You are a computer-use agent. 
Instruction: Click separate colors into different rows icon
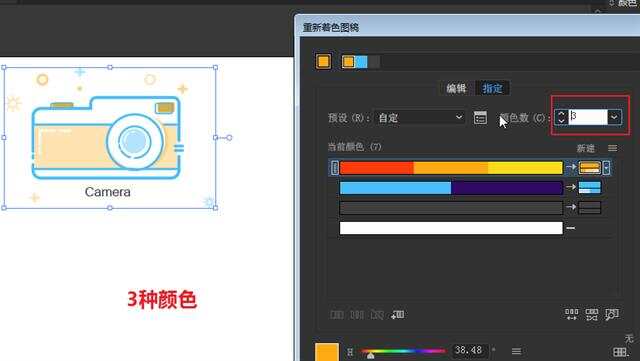point(357,314)
